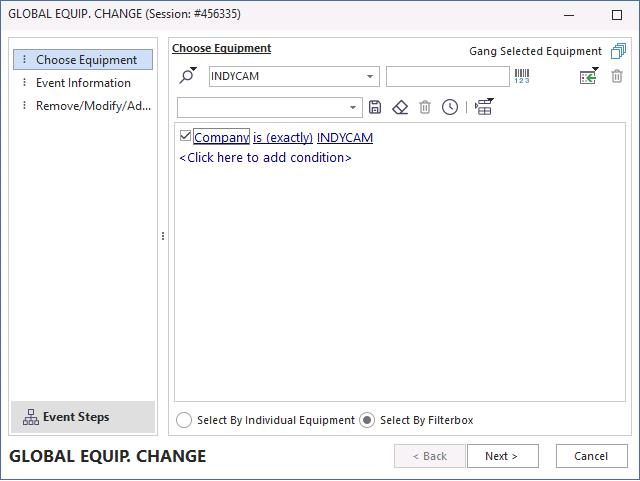Select By Individual Equipment radio button
The image size is (640, 481).
tap(184, 420)
